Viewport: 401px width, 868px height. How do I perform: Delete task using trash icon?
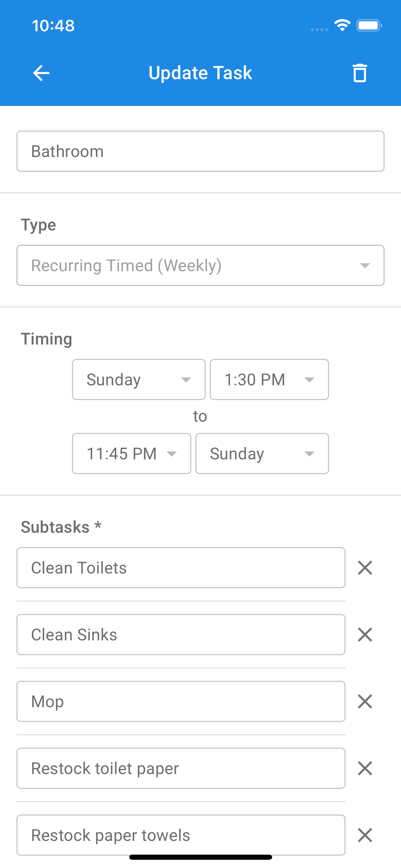pyautogui.click(x=360, y=73)
